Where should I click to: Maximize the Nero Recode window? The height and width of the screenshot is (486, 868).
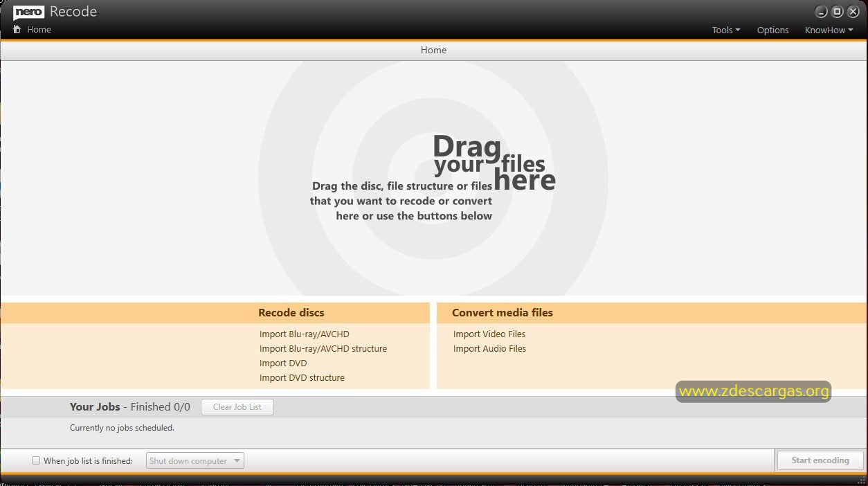click(837, 12)
